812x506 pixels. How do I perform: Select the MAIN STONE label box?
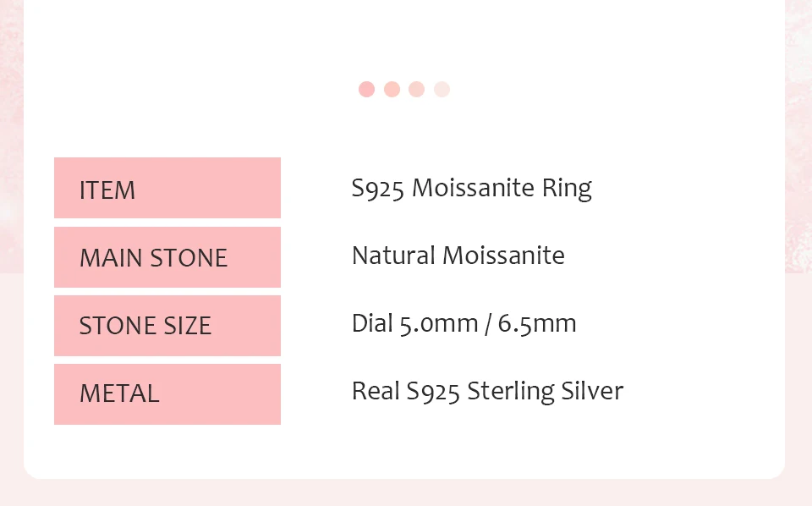pos(167,257)
